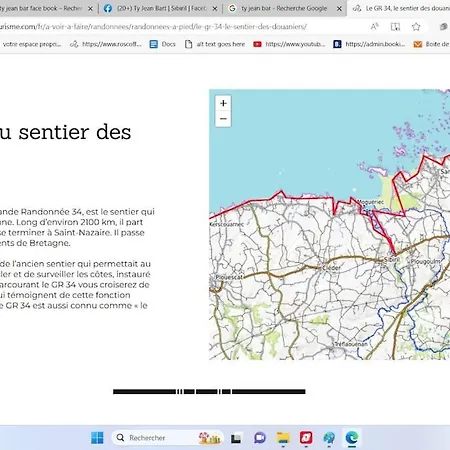Click Sibiril on the map
The width and height of the screenshot is (450, 450).
coord(391,259)
